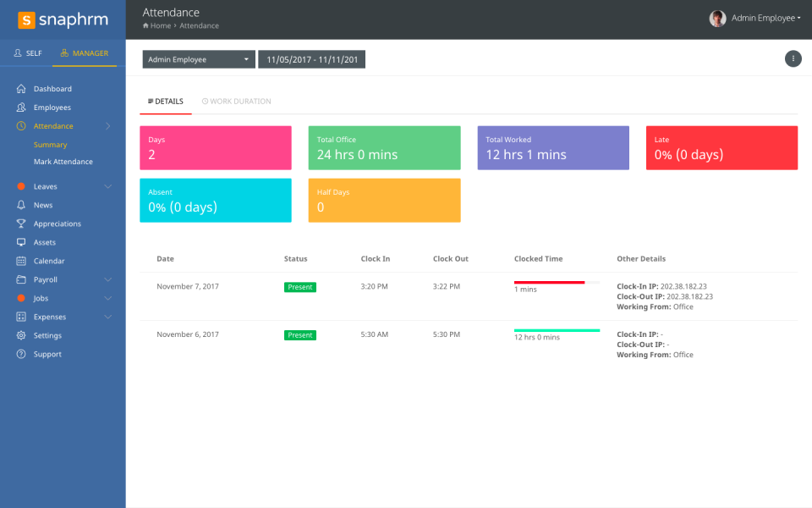Click the date range input field
812x508 pixels.
click(x=312, y=59)
